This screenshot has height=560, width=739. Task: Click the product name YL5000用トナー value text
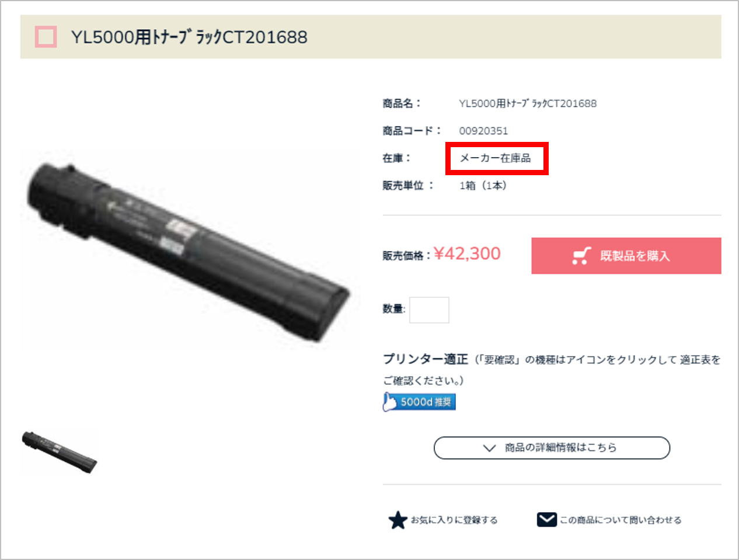click(x=528, y=103)
